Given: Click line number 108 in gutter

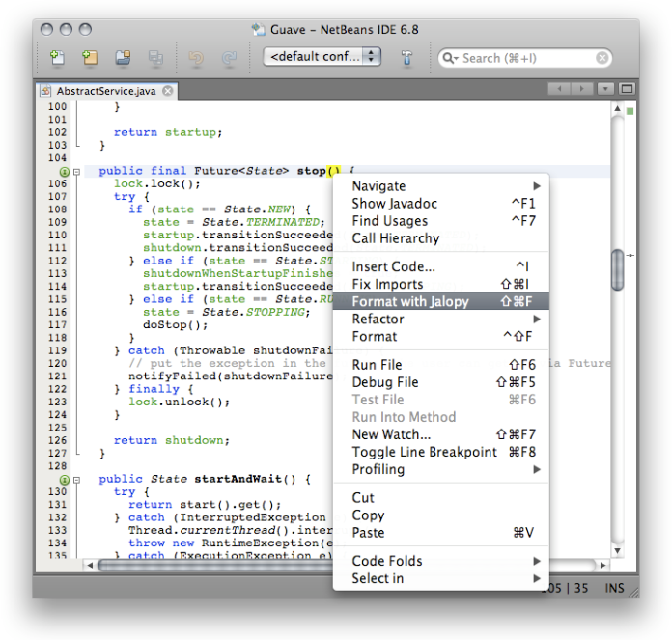Looking at the screenshot, I should pyautogui.click(x=57, y=209).
